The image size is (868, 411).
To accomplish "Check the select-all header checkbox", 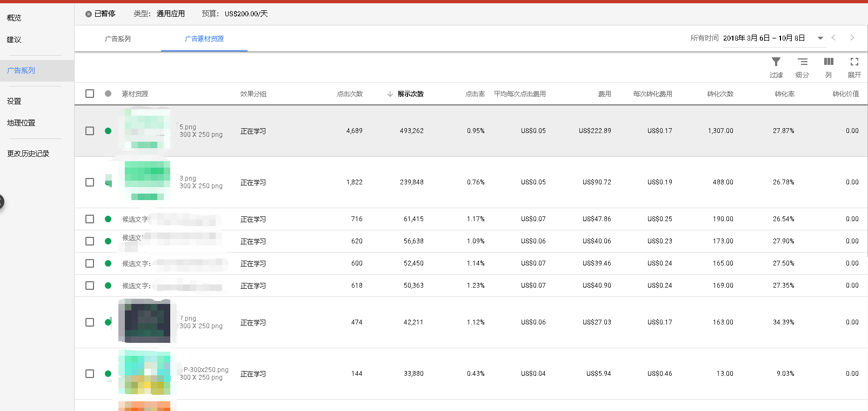I will click(90, 94).
